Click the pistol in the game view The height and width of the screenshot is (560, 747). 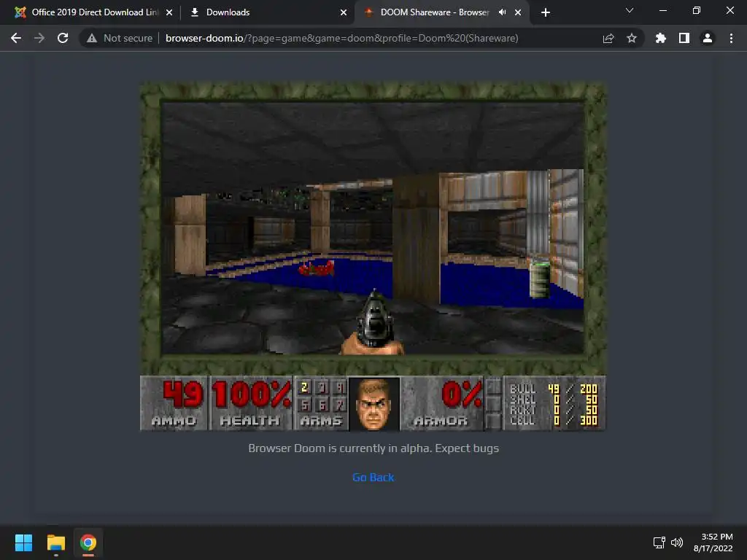pyautogui.click(x=373, y=323)
